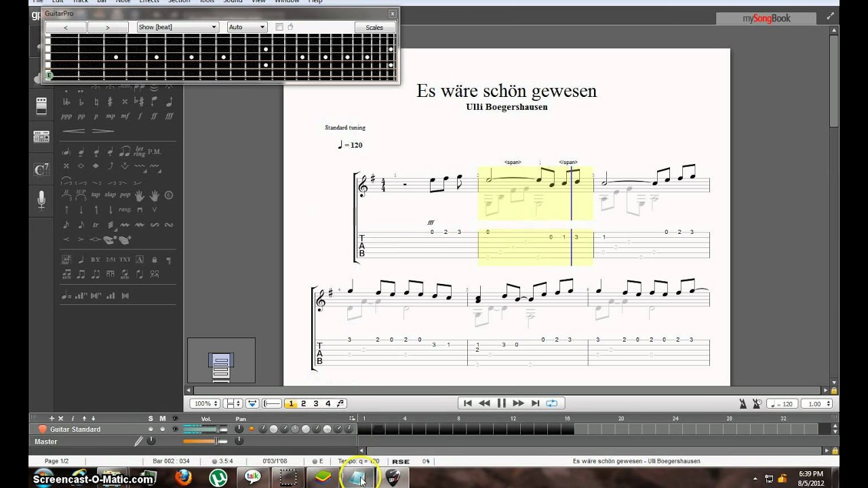Open the microphone lyrics panel
The height and width of the screenshot is (488, 868).
point(41,199)
